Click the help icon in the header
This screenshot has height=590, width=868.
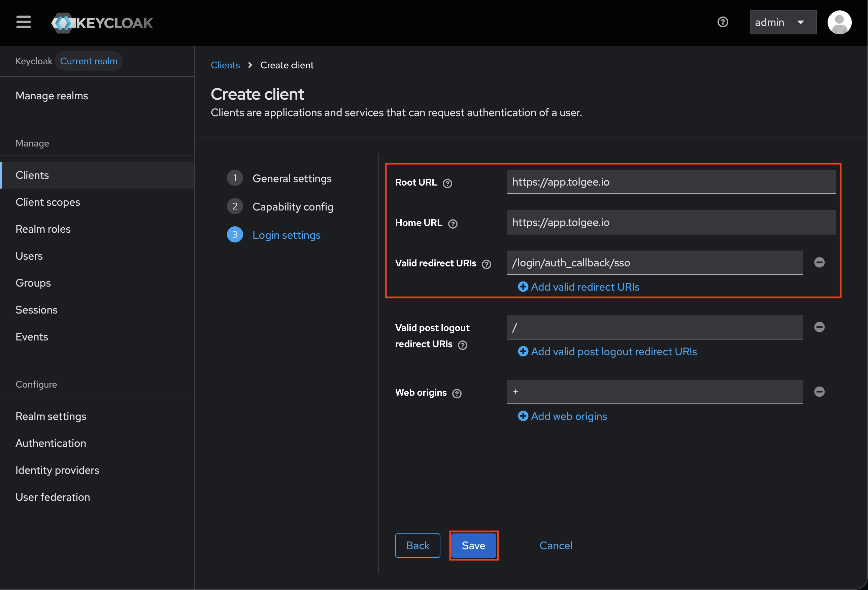(722, 22)
